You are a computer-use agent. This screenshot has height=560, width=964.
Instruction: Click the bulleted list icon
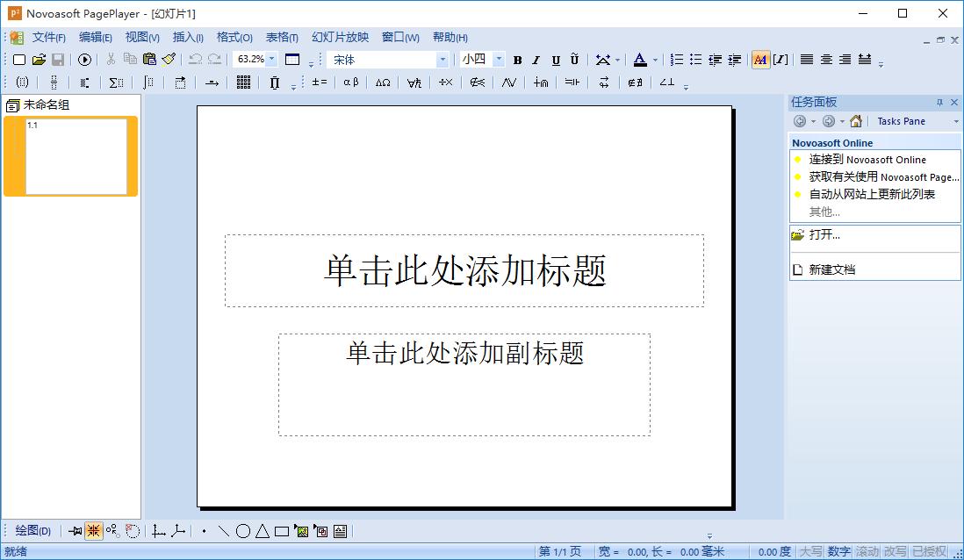click(696, 60)
